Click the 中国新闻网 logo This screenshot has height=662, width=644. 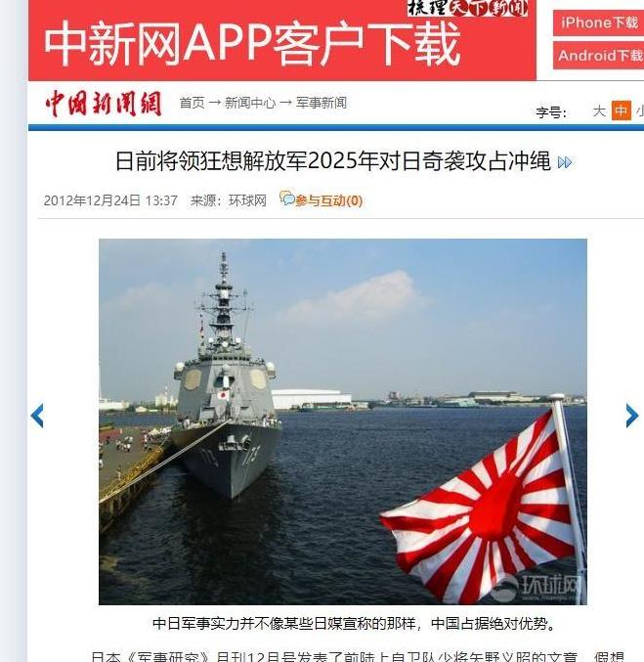[x=104, y=104]
